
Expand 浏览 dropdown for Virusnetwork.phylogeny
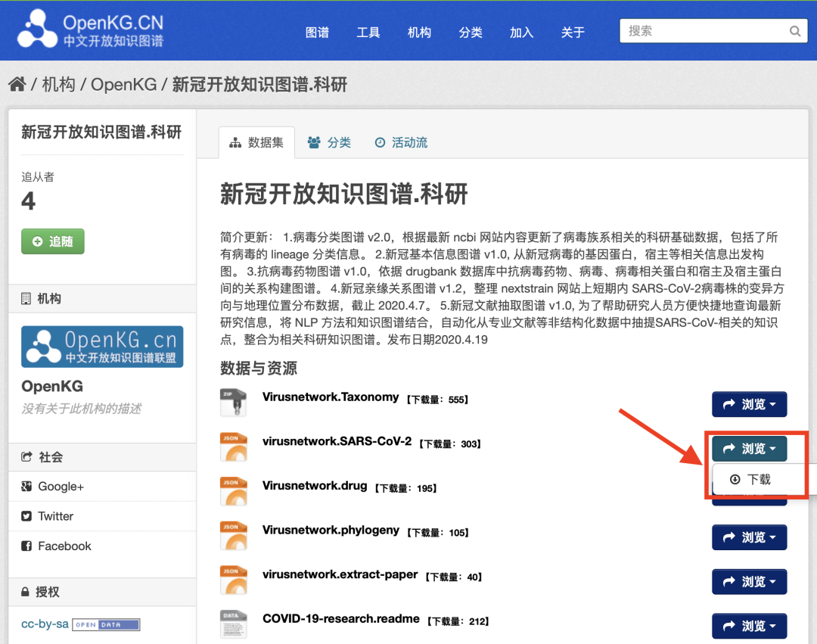(x=749, y=537)
